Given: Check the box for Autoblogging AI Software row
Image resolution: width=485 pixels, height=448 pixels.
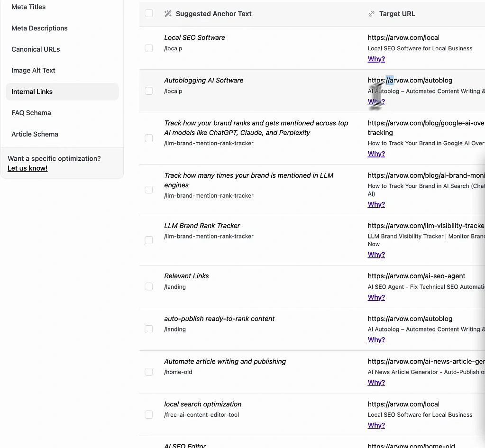Looking at the screenshot, I should click(x=149, y=91).
